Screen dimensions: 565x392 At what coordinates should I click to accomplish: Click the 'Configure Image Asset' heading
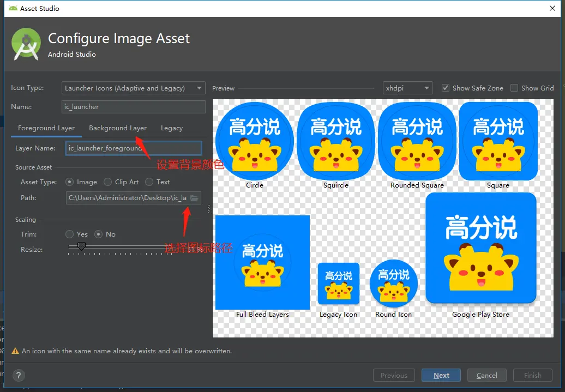coord(119,39)
